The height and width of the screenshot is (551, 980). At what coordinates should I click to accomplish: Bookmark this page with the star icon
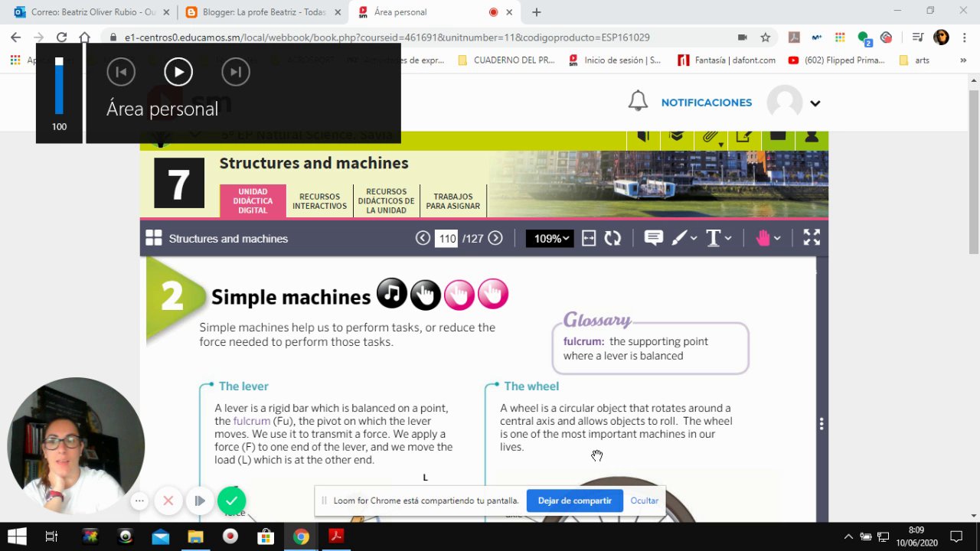pos(765,37)
